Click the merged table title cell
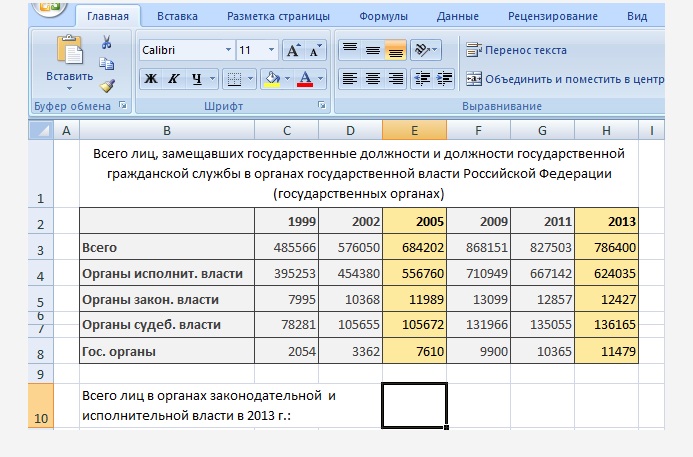The image size is (693, 457). pos(359,174)
